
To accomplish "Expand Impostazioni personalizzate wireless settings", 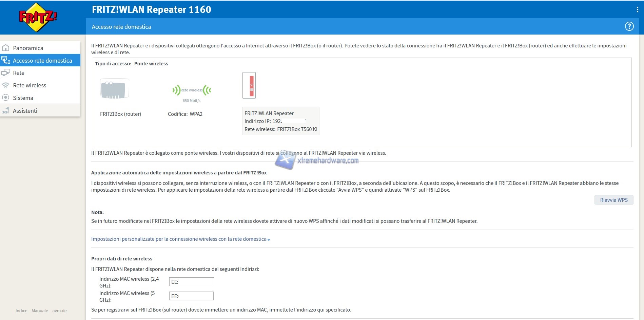I will [x=180, y=239].
